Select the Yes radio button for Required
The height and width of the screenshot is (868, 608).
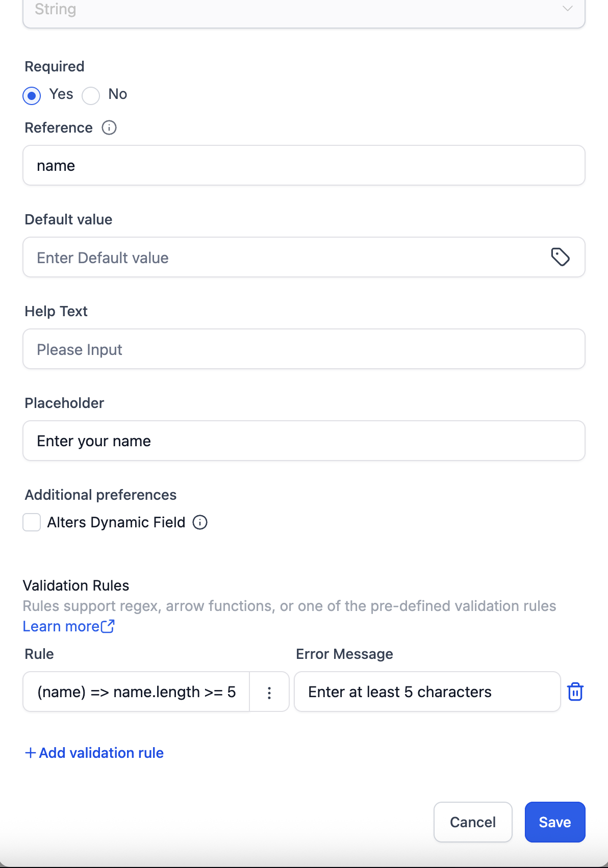pyautogui.click(x=32, y=95)
